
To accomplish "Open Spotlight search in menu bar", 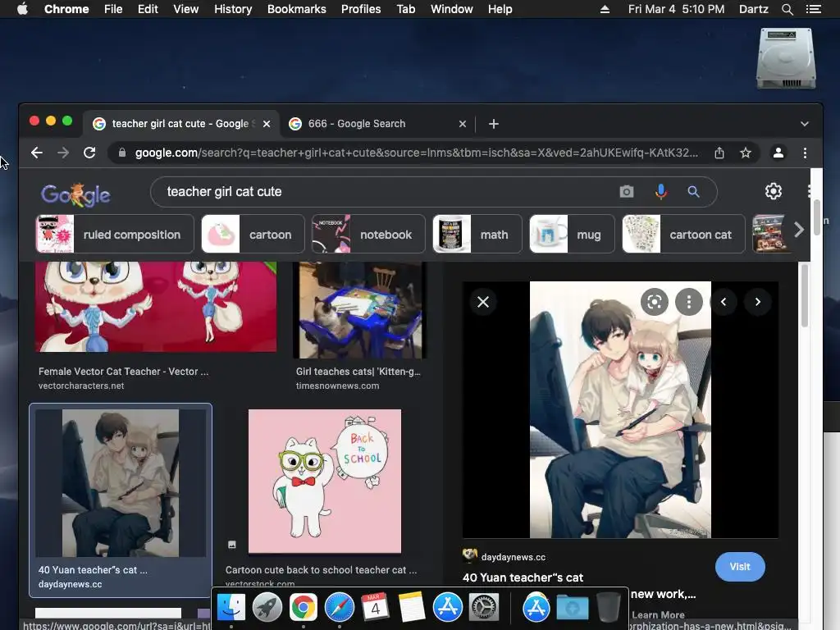I will (x=787, y=9).
